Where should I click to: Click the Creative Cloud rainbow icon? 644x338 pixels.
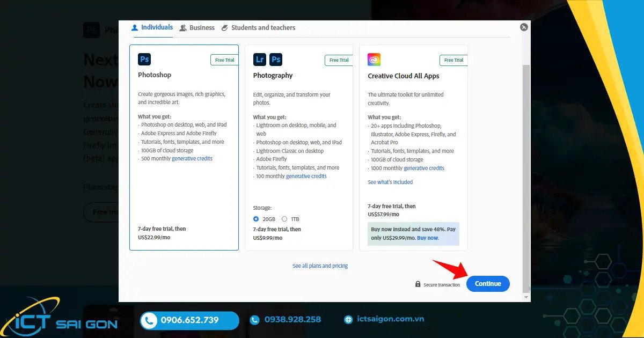374,60
